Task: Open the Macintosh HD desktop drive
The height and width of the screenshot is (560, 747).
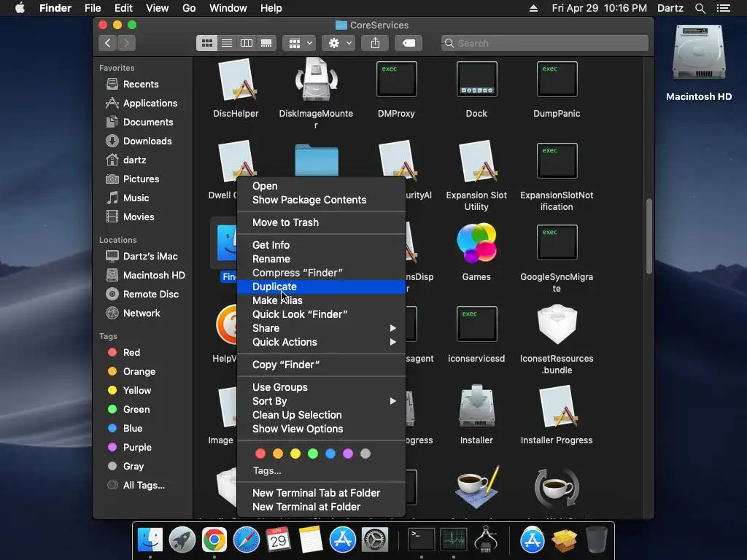Action: point(699,52)
